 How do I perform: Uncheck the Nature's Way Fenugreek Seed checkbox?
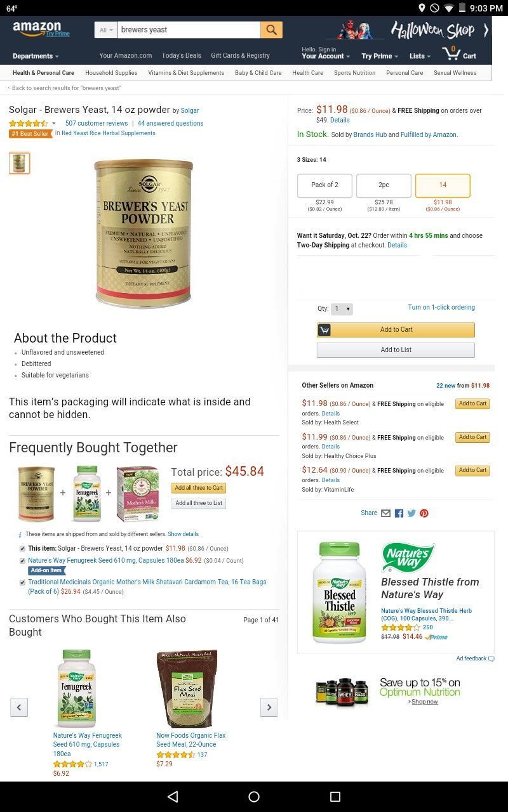tap(22, 561)
